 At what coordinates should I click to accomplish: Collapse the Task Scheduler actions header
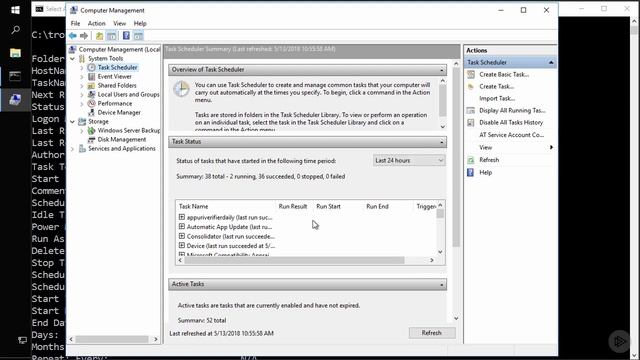551,62
